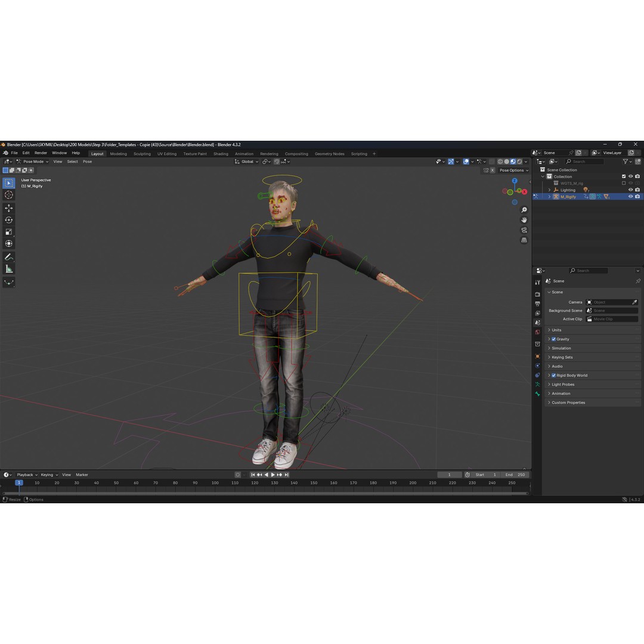The height and width of the screenshot is (644, 644).
Task: Select the Breakdowner pose tool
Action: pos(8,282)
